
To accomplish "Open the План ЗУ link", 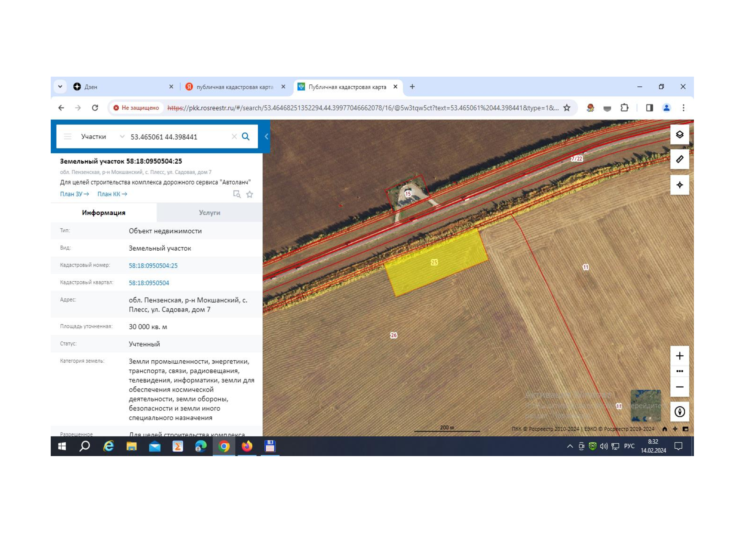I will pyautogui.click(x=74, y=194).
